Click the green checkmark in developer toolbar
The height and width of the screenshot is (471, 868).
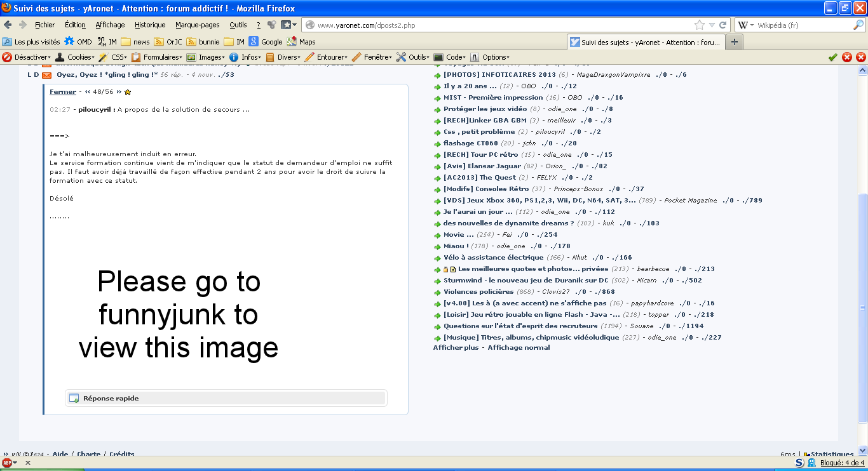click(832, 57)
